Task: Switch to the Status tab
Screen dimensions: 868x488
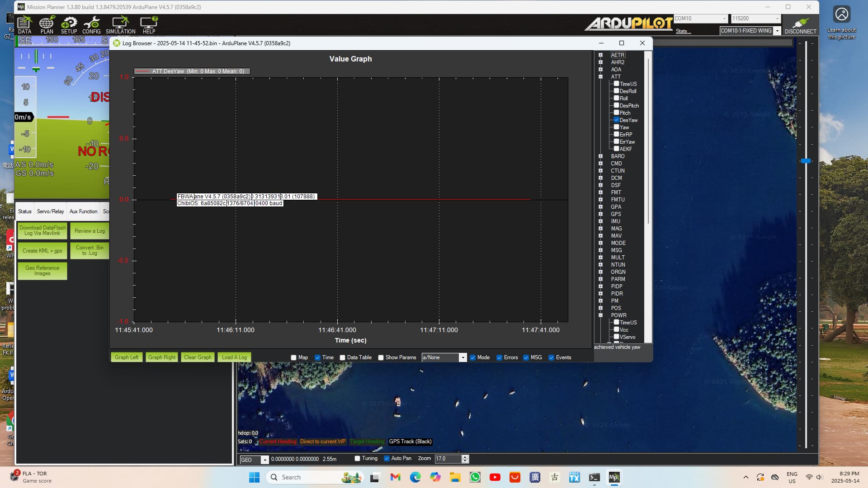Action: [x=25, y=211]
